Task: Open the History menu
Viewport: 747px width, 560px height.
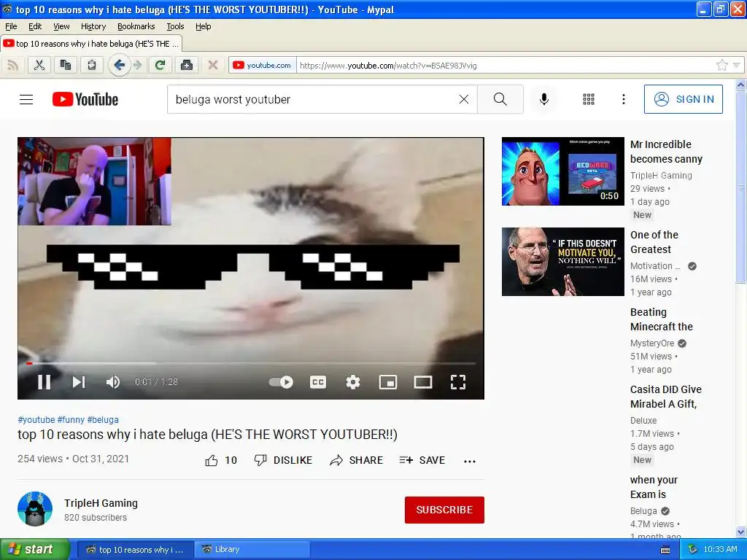Action: point(93,26)
